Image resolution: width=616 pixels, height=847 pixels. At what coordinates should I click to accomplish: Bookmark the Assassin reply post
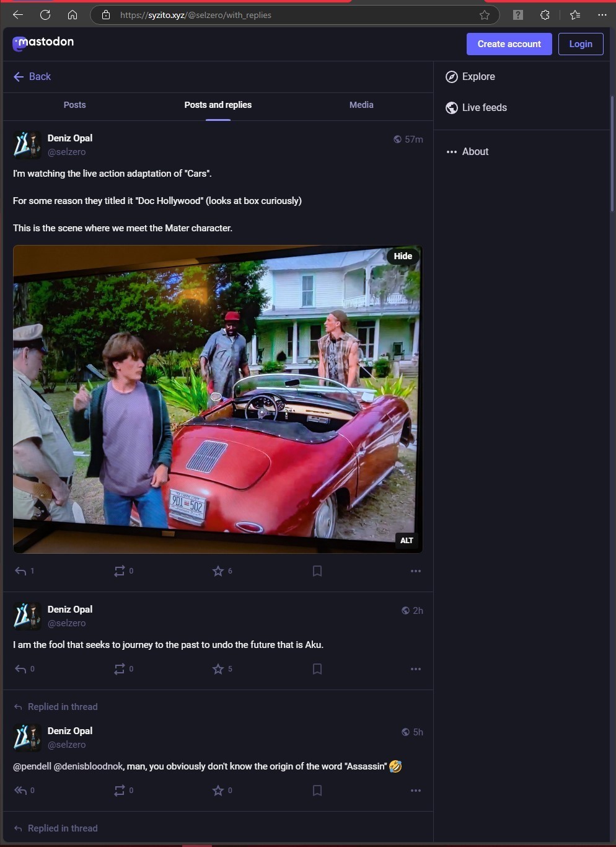317,791
